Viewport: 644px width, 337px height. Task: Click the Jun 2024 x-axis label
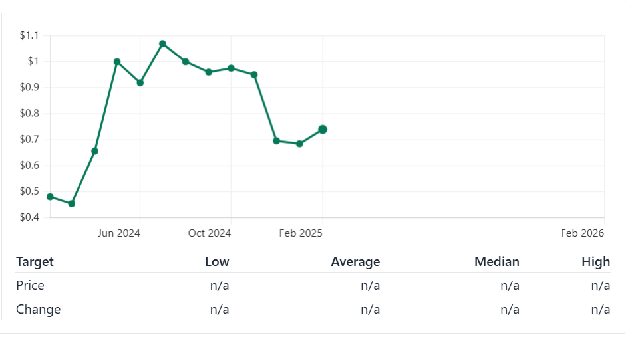click(x=119, y=233)
